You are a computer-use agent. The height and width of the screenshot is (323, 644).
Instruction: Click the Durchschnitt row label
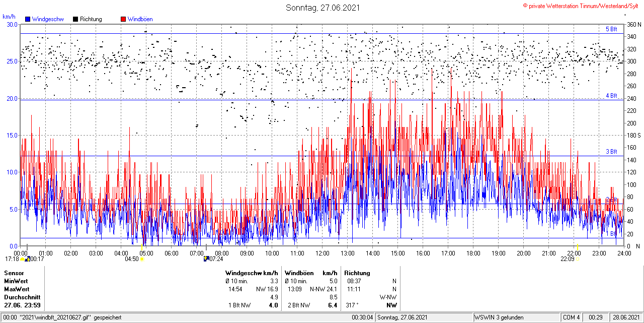[x=22, y=297]
